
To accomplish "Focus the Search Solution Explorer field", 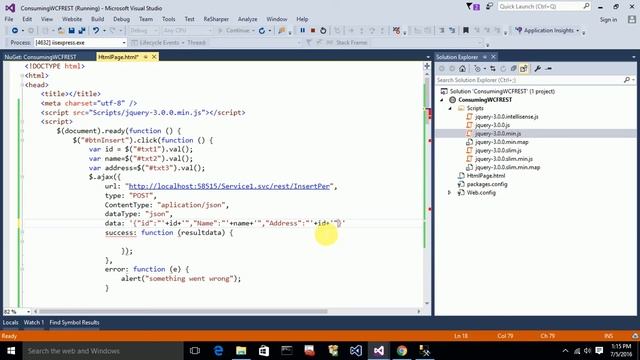I will point(535,80).
